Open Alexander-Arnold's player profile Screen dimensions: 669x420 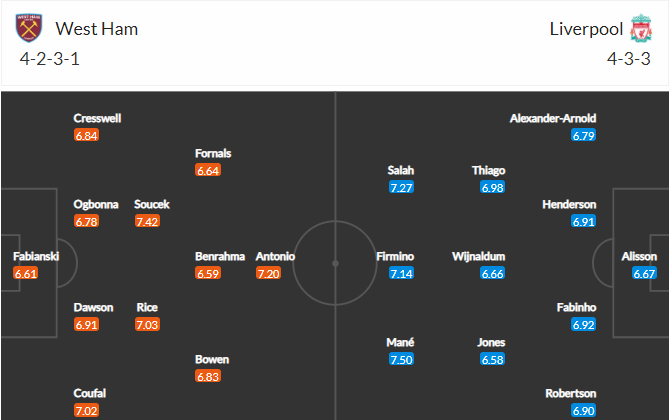(x=553, y=118)
